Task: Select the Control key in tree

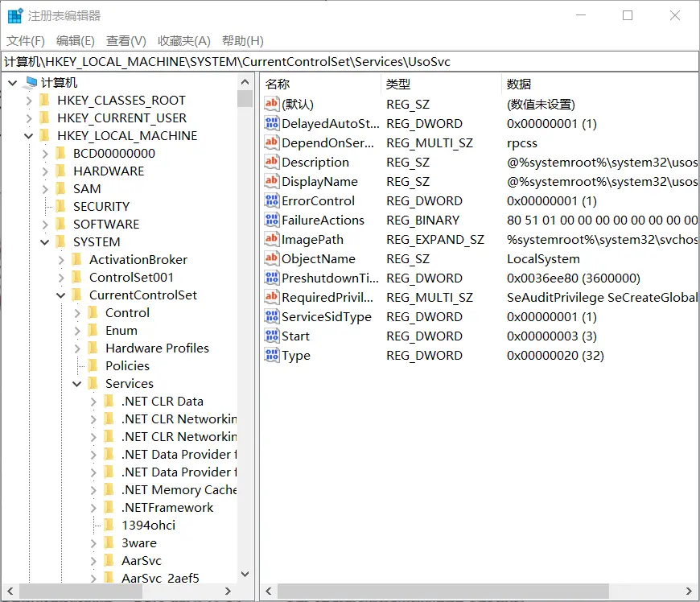Action: 127,312
